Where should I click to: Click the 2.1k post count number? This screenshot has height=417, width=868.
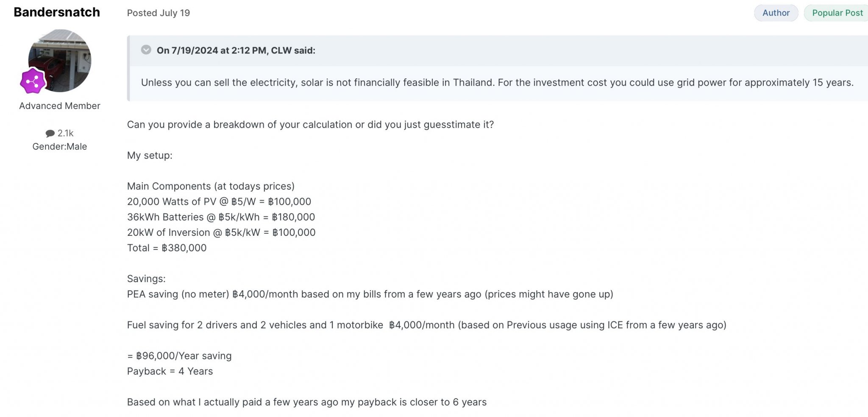(x=66, y=134)
